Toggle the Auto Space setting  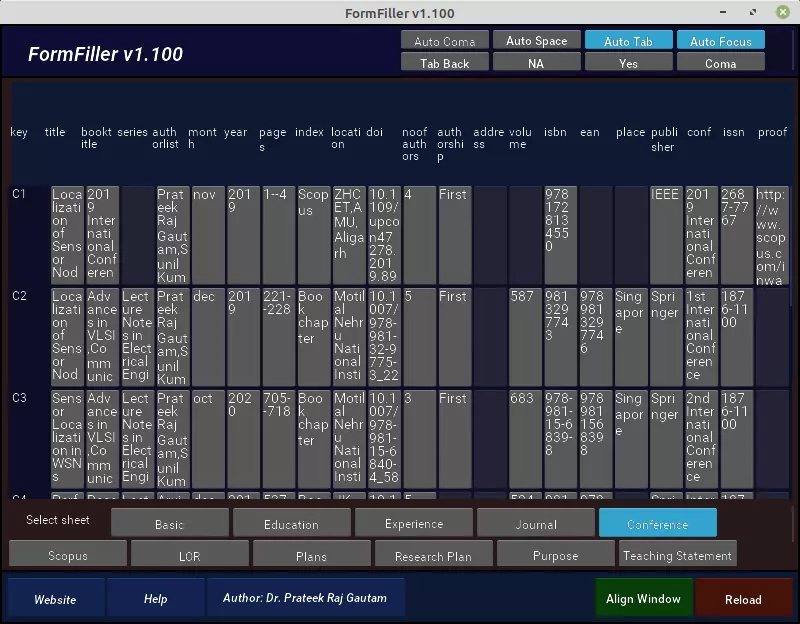pos(537,40)
